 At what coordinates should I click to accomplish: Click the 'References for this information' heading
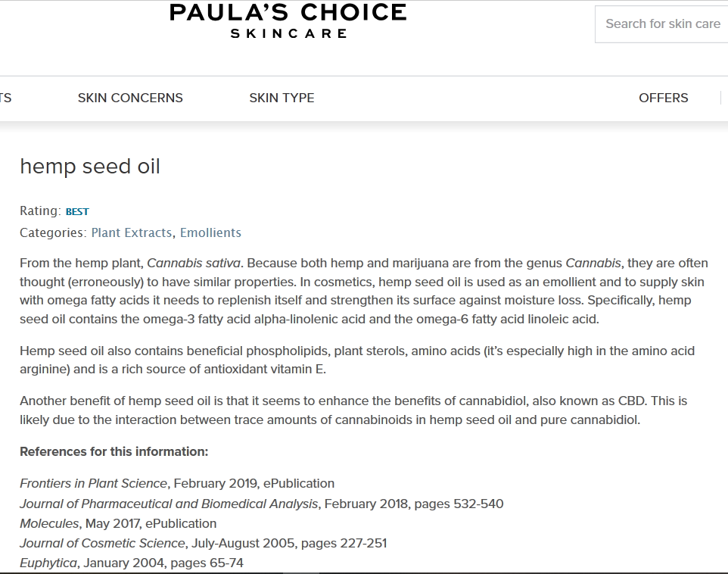114,451
